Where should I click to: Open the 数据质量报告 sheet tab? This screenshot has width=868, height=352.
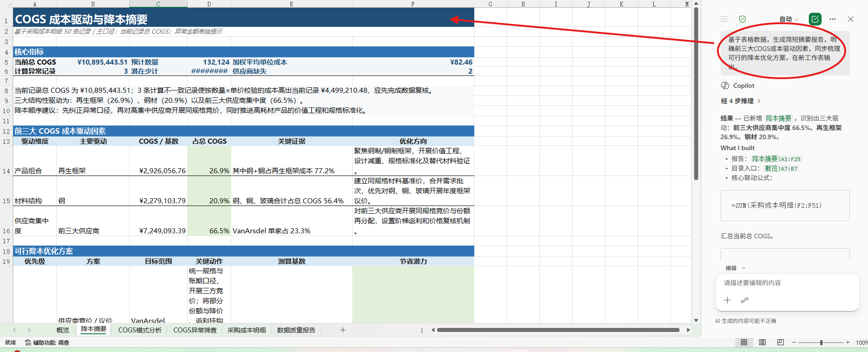(x=296, y=330)
